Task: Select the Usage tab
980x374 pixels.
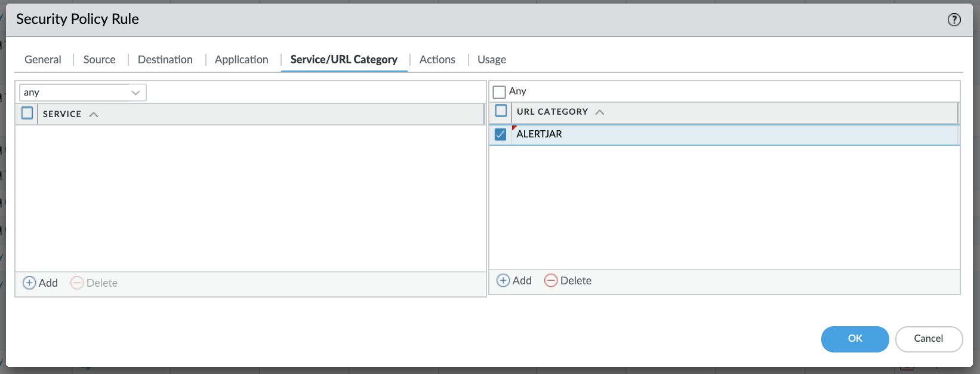Action: 491,60
